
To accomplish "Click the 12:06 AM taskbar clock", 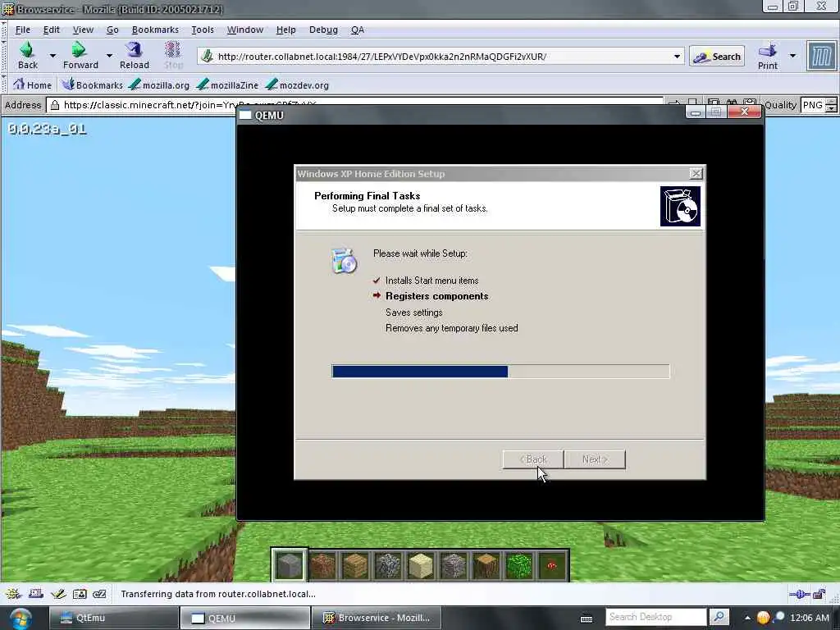I will 810,618.
